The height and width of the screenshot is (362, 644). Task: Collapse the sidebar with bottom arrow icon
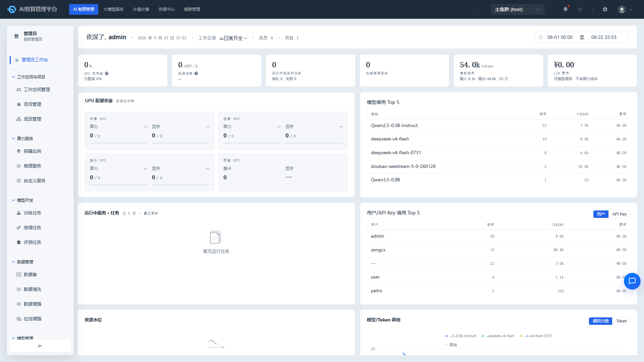[40, 346]
